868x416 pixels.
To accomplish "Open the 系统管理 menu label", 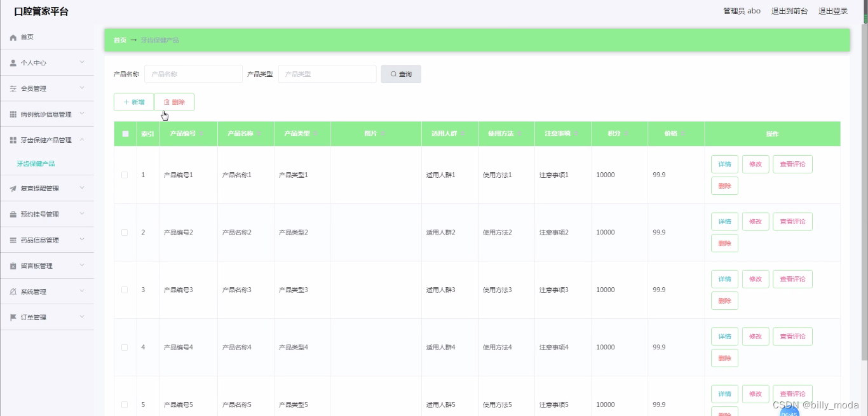I will pyautogui.click(x=33, y=292).
